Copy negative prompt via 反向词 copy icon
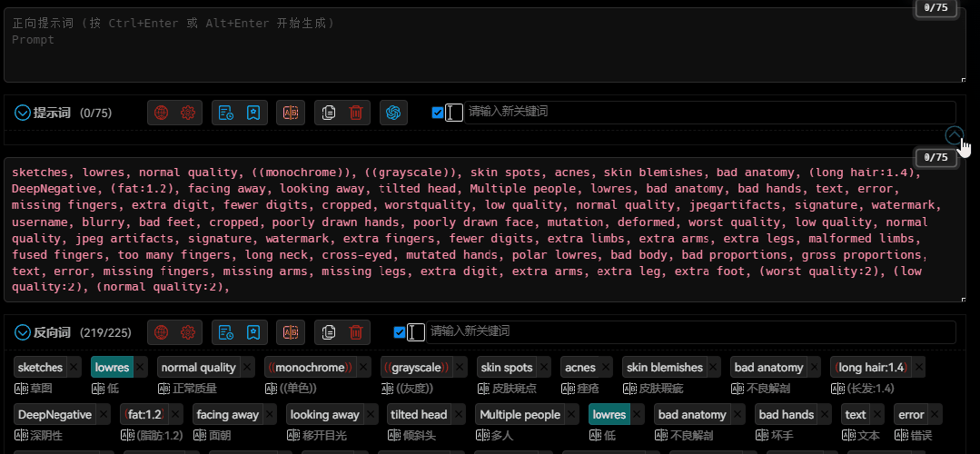Image resolution: width=980 pixels, height=454 pixels. [329, 332]
